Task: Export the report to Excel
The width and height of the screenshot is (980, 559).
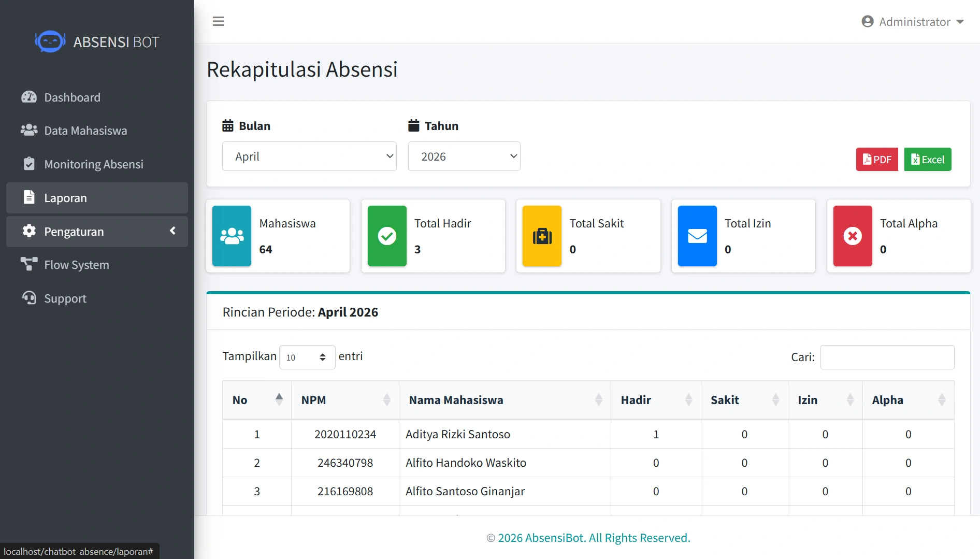Action: click(x=928, y=160)
